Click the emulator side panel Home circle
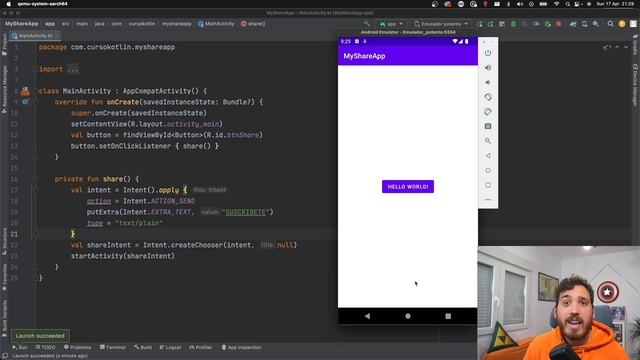Viewport: 640px width, 360px height. (x=488, y=170)
